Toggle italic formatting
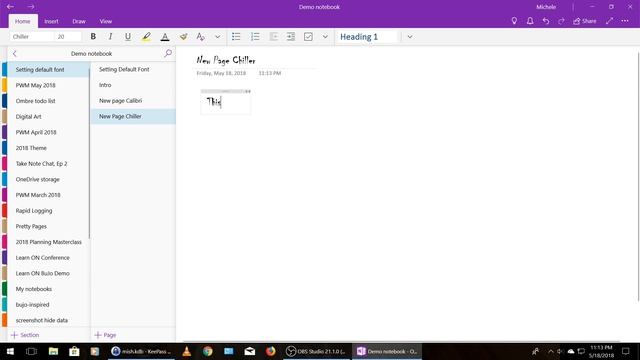Image resolution: width=640 pixels, height=360 pixels. (x=110, y=37)
